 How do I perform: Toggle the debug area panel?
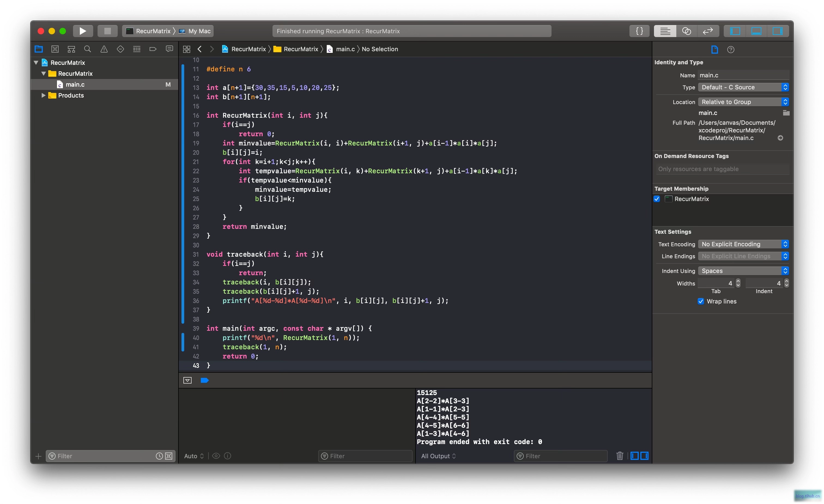click(756, 31)
